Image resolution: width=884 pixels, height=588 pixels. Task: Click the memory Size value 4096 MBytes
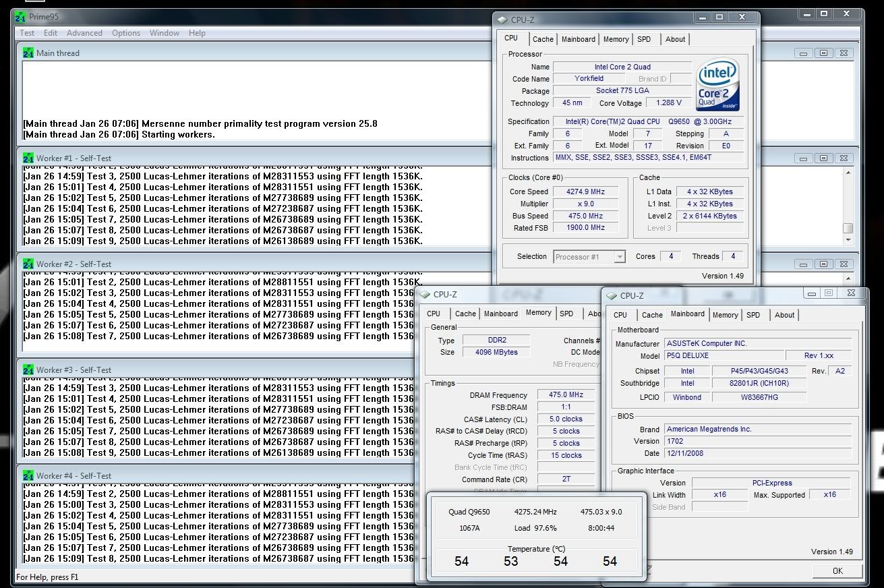[x=497, y=352]
